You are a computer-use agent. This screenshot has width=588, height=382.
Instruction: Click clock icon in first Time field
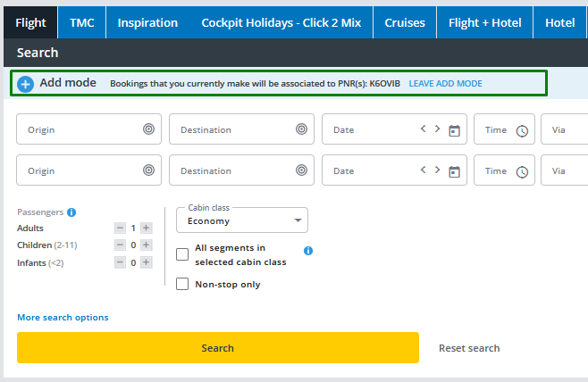[522, 130]
